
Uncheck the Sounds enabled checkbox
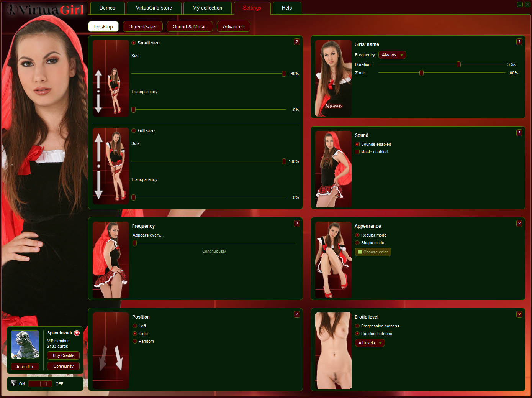pos(357,145)
